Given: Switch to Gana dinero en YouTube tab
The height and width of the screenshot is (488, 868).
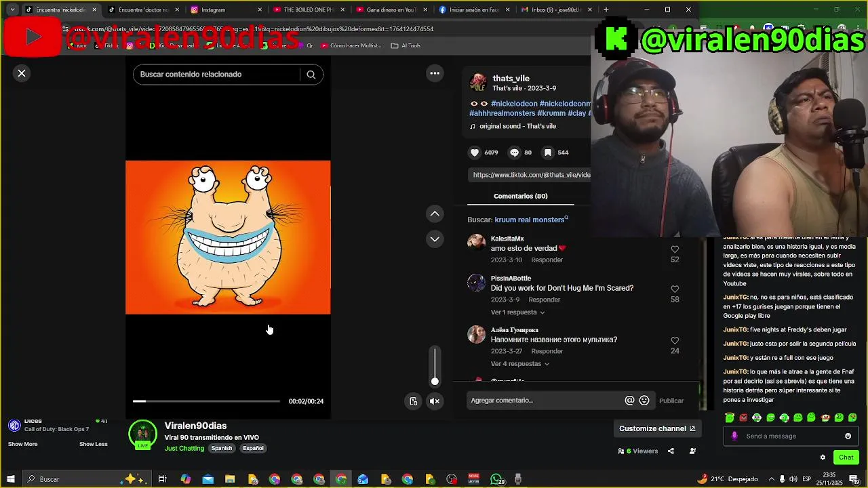Looking at the screenshot, I should pyautogui.click(x=391, y=10).
